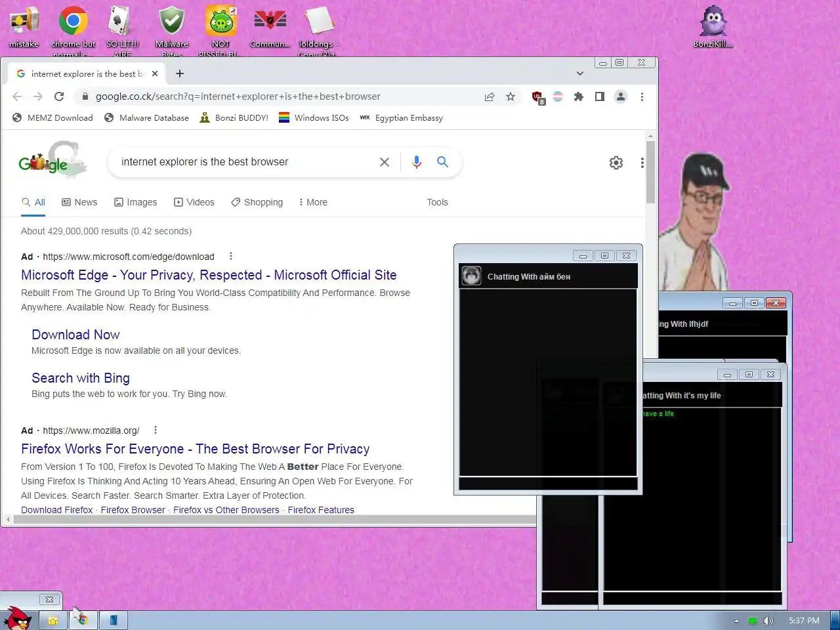Viewport: 840px width, 630px height.
Task: Open Google apps dots beside the gear
Action: click(x=642, y=163)
